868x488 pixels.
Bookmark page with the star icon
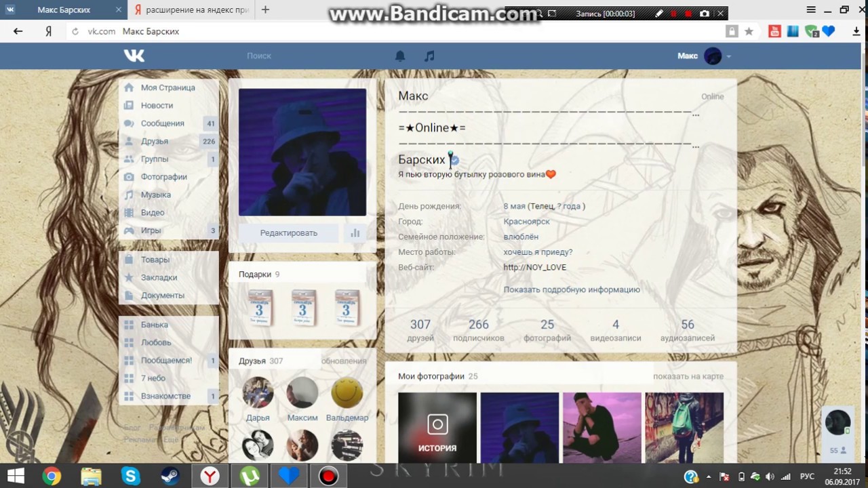coord(749,31)
